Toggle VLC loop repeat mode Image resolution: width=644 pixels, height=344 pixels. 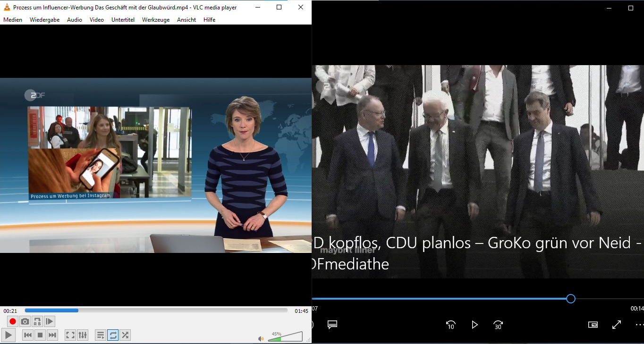click(113, 335)
